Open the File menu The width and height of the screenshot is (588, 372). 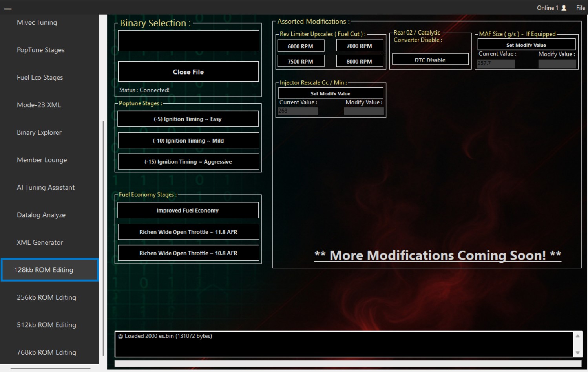581,7
